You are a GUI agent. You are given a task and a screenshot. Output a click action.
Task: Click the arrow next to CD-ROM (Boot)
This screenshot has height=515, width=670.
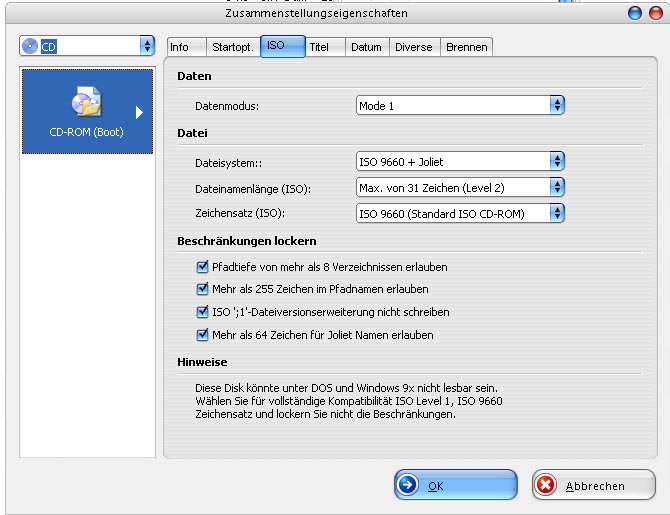[139, 112]
